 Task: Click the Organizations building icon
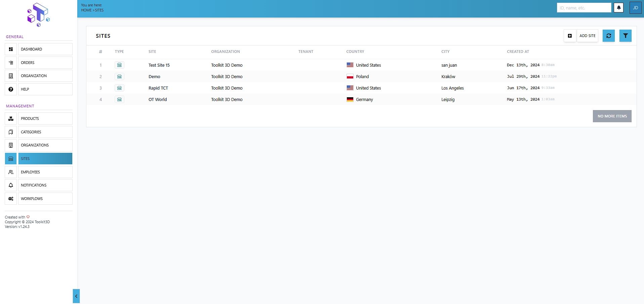[11, 145]
